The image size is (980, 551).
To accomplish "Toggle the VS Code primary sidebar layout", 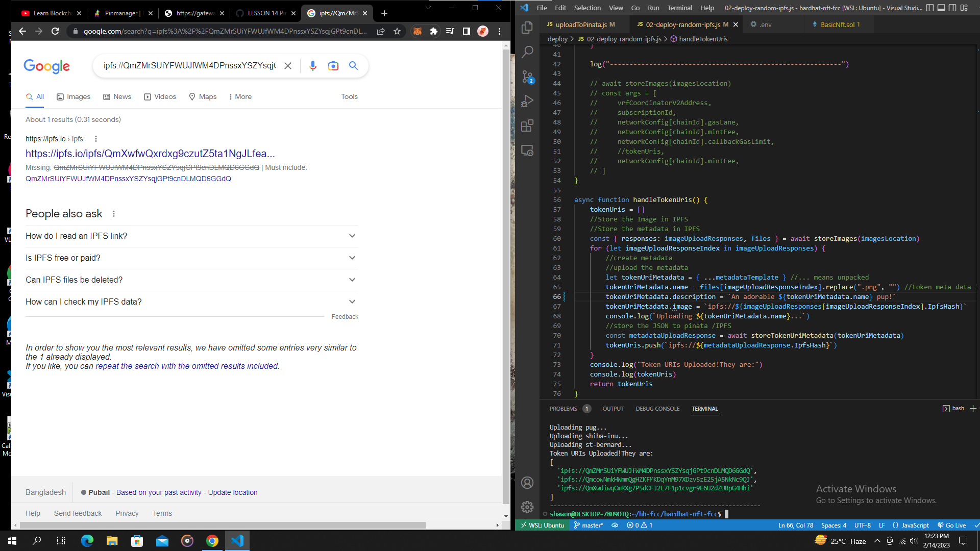I will click(930, 8).
